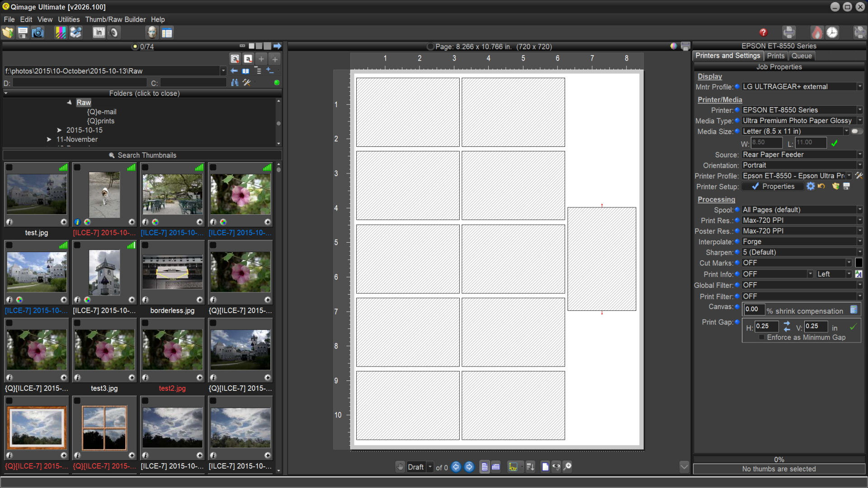
Task: Switch to the Queue tab
Action: [x=801, y=56]
